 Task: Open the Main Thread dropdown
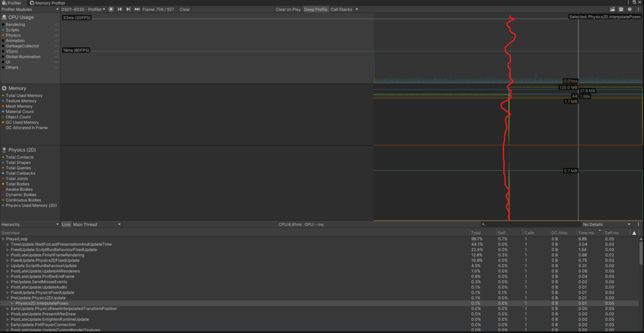(97, 224)
